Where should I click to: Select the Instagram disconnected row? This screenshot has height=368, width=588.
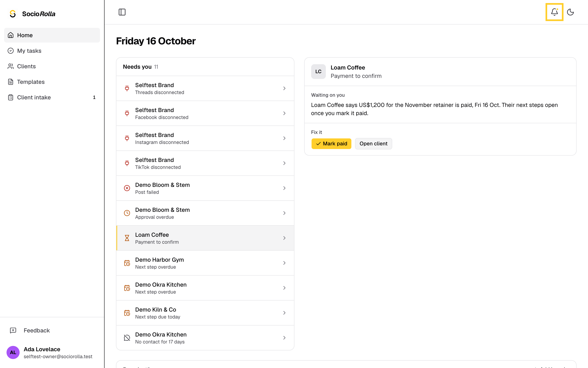pyautogui.click(x=205, y=138)
